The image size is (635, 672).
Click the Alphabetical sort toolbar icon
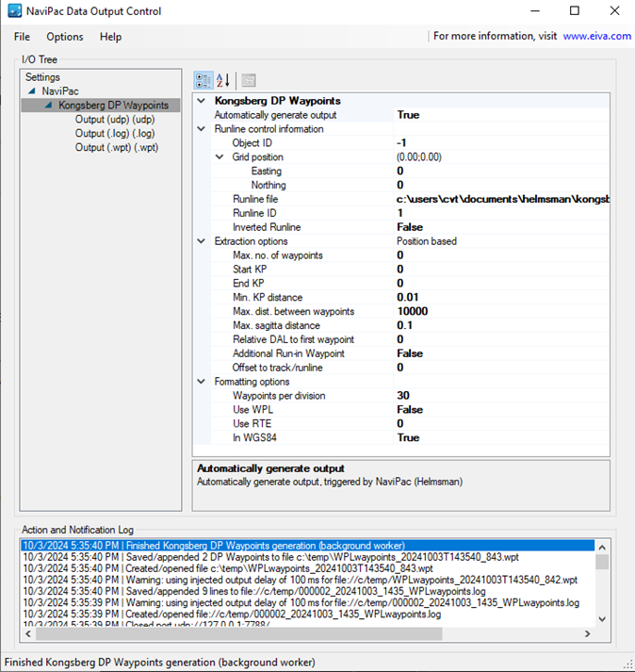click(222, 80)
